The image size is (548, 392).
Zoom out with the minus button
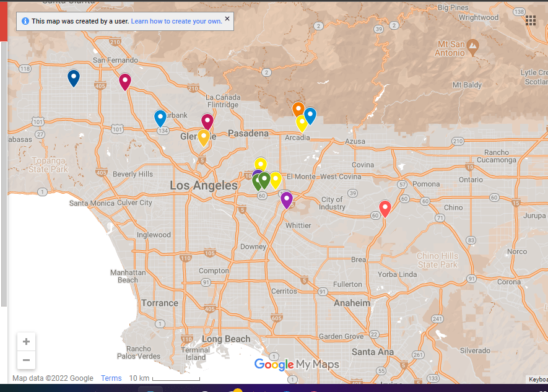pyautogui.click(x=26, y=360)
